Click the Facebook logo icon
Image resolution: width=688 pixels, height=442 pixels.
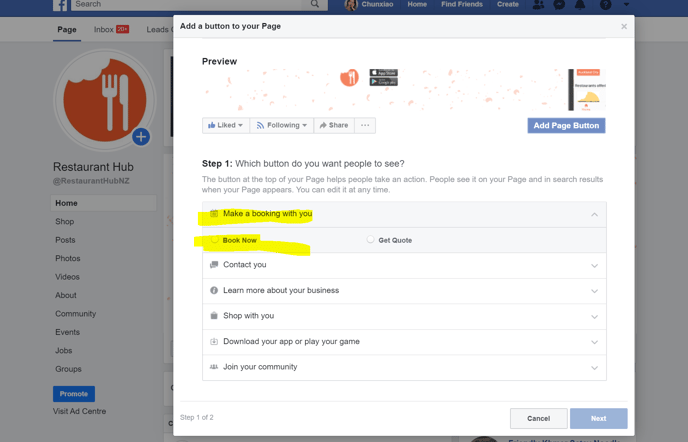60,4
